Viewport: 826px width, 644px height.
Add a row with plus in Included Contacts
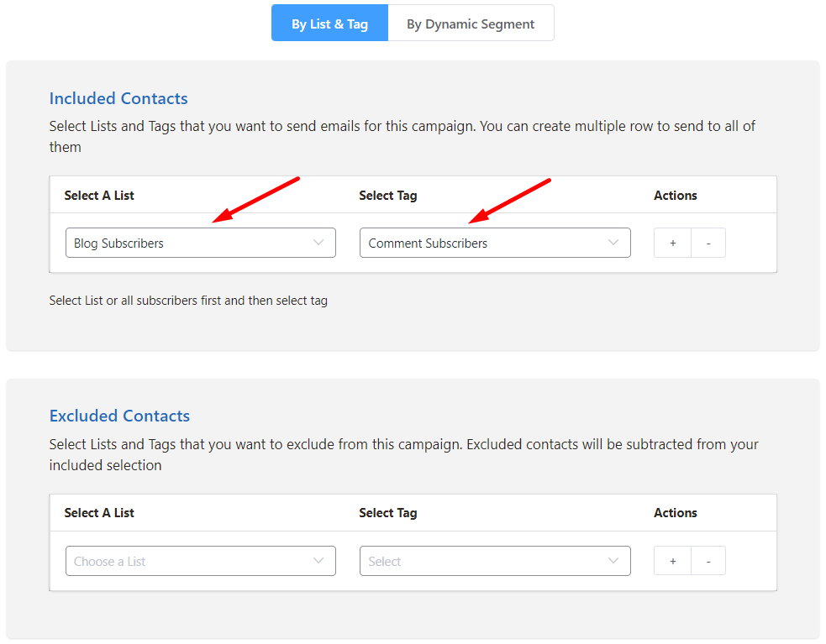point(673,243)
